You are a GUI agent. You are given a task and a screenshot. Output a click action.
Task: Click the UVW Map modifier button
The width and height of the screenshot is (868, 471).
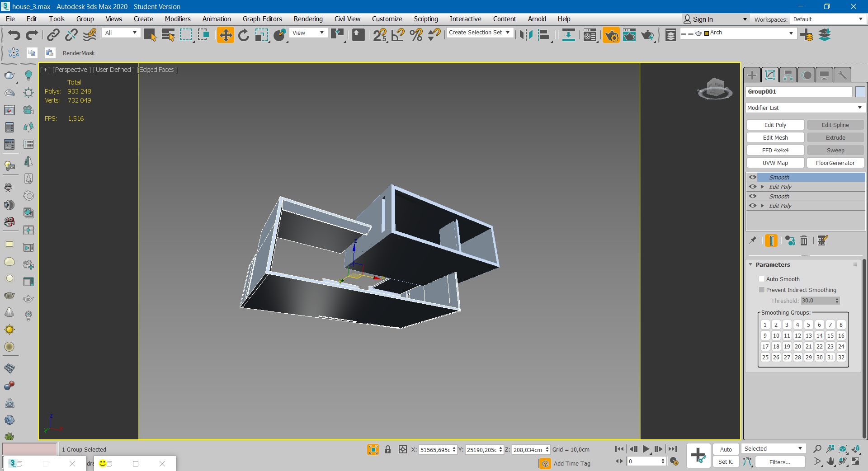point(775,163)
